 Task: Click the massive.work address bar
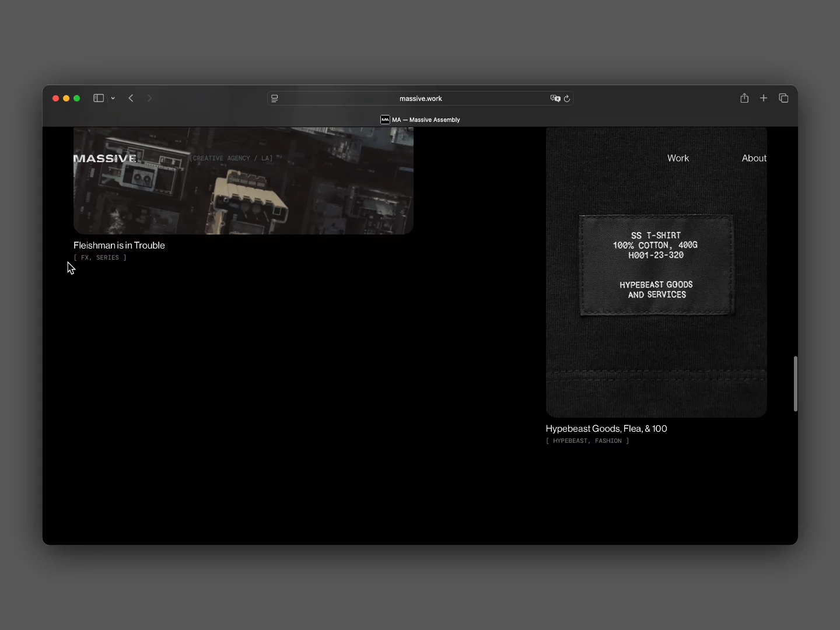[x=420, y=99]
